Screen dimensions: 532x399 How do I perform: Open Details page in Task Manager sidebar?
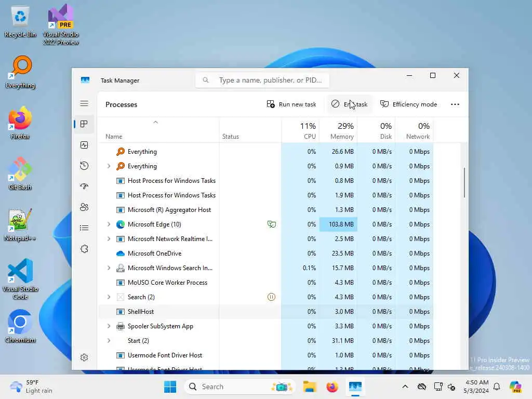tap(84, 228)
